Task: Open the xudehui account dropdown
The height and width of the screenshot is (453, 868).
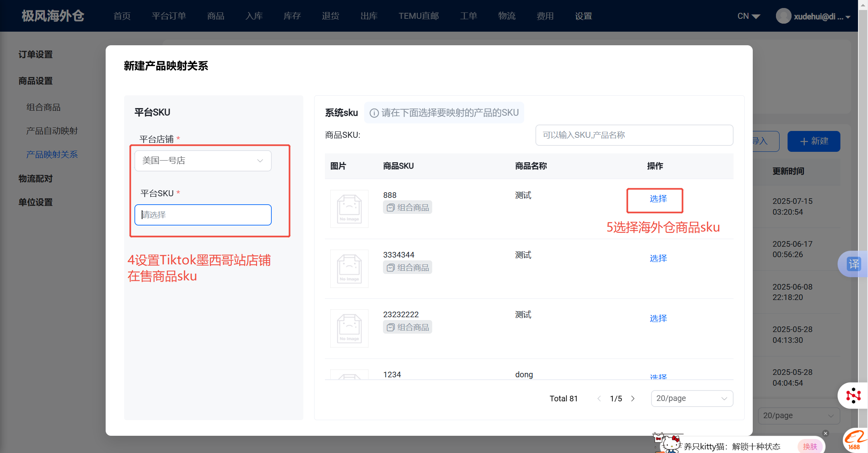Action: tap(822, 16)
